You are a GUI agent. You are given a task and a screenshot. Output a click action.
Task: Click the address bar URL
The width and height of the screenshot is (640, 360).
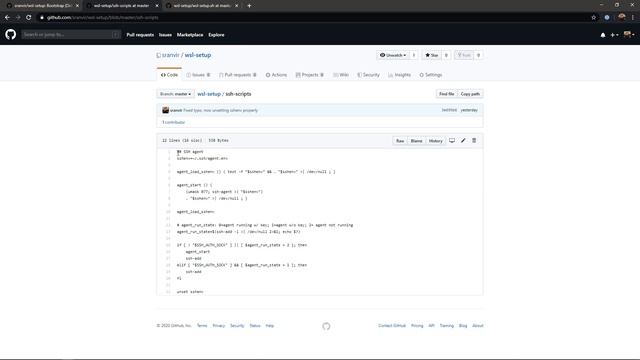tap(102, 18)
